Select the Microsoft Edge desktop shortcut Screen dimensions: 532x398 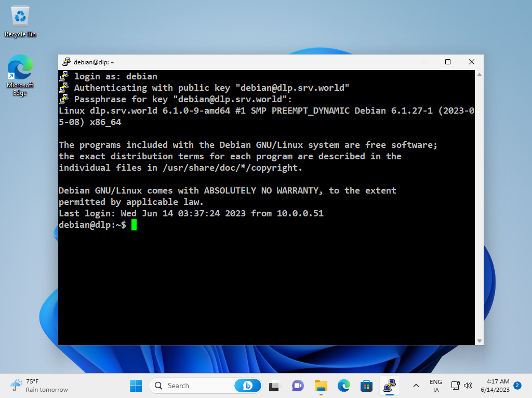coord(20,75)
